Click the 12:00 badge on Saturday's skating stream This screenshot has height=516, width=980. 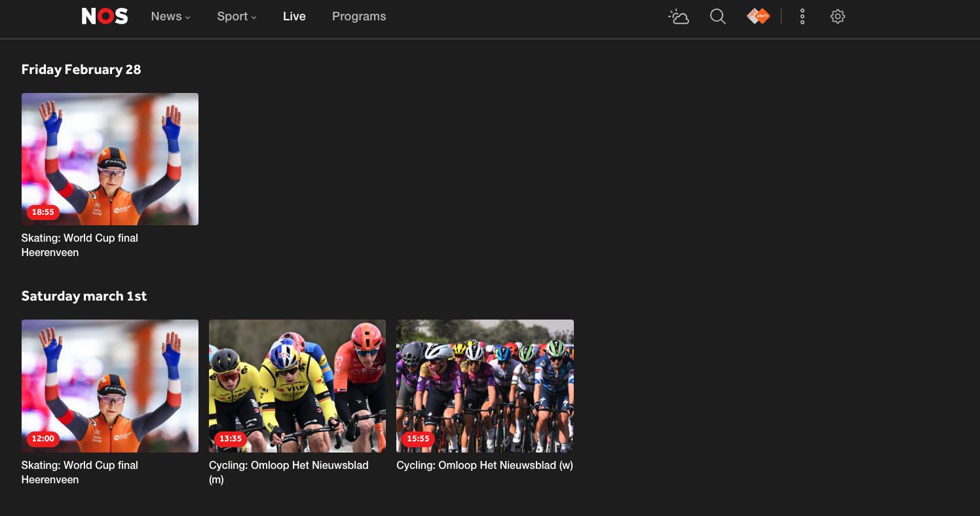(x=43, y=439)
